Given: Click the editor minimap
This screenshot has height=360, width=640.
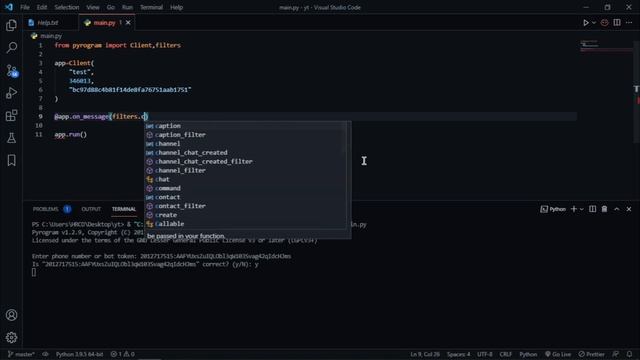Looking at the screenshot, I should click(x=606, y=46).
